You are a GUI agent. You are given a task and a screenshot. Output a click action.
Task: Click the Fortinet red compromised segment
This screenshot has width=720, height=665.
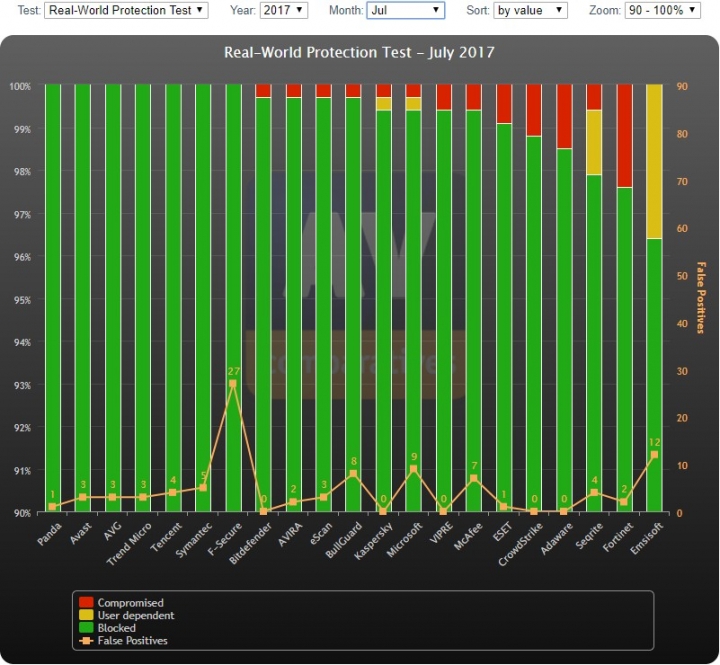(x=624, y=136)
